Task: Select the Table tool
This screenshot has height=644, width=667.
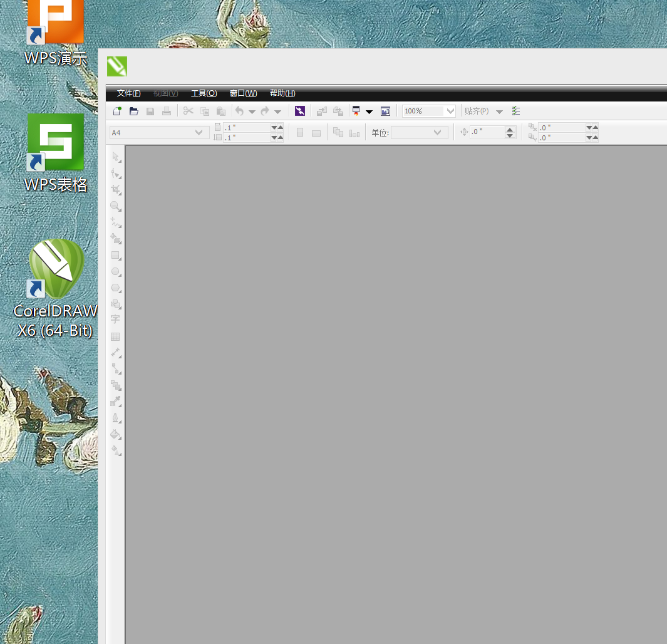Action: [115, 336]
